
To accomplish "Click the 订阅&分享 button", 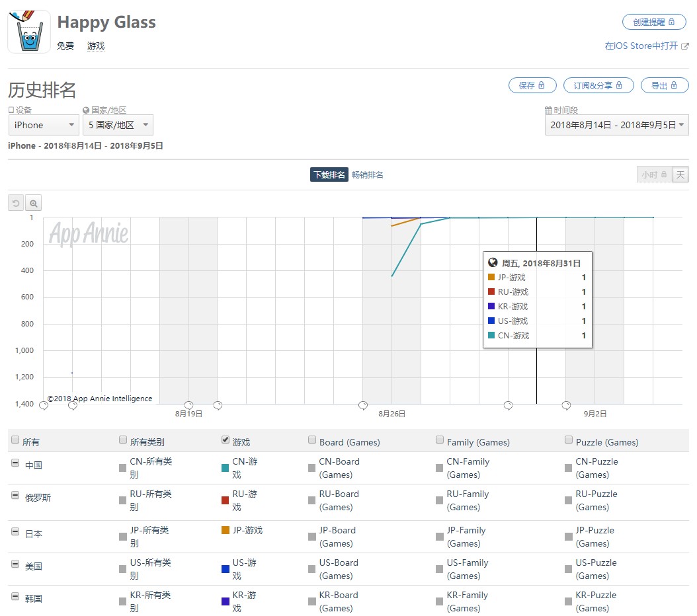I will point(598,86).
